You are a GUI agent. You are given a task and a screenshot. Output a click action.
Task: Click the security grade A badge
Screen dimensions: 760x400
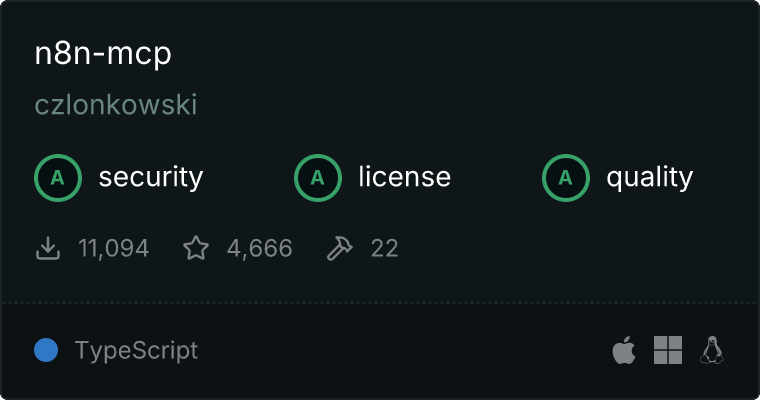coord(58,178)
